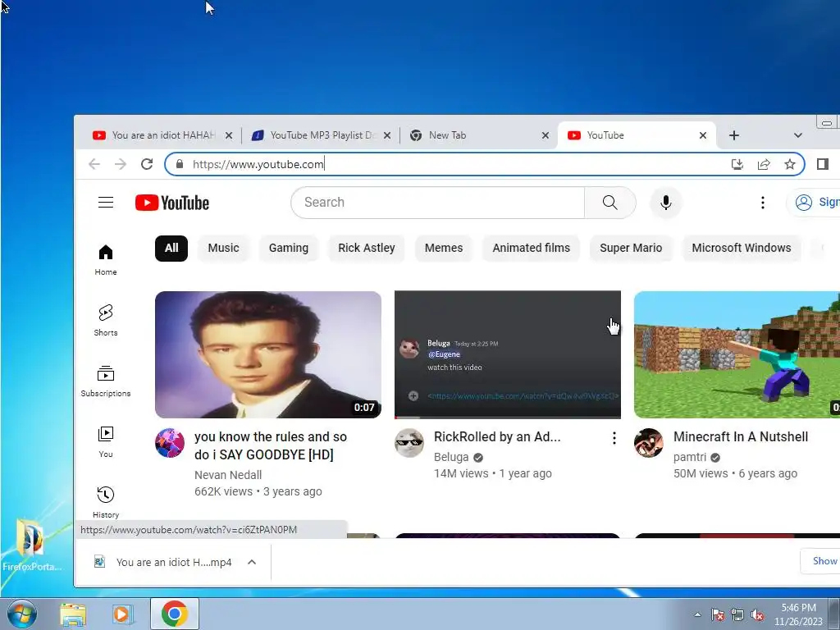Expand Chrome tab search dropdown arrow
The width and height of the screenshot is (840, 630).
tap(797, 135)
